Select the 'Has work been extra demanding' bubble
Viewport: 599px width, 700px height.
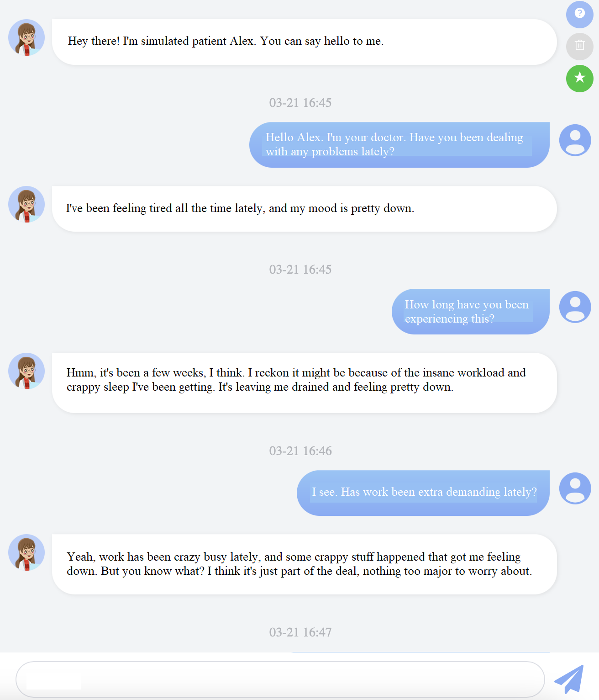tap(425, 492)
